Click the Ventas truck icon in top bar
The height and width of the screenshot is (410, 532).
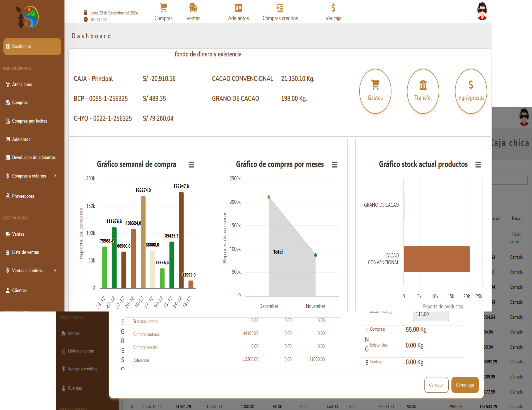(x=193, y=8)
